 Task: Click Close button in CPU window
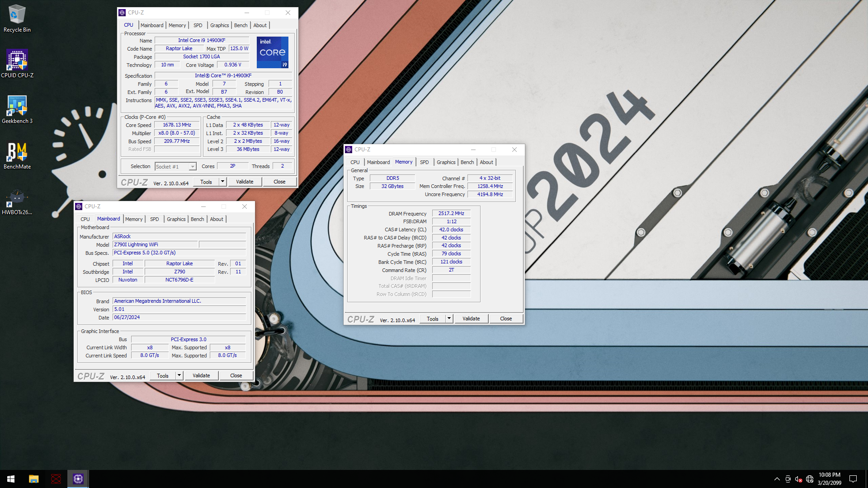pyautogui.click(x=279, y=182)
